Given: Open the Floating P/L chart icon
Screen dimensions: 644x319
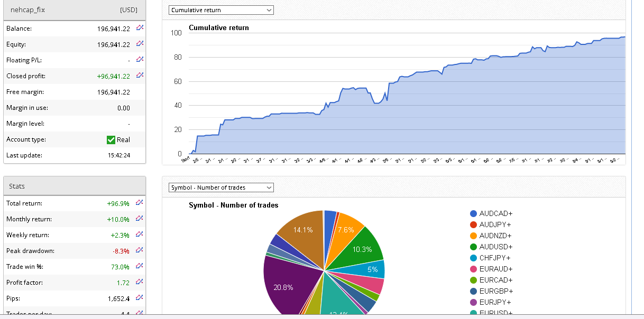Looking at the screenshot, I should coord(140,60).
